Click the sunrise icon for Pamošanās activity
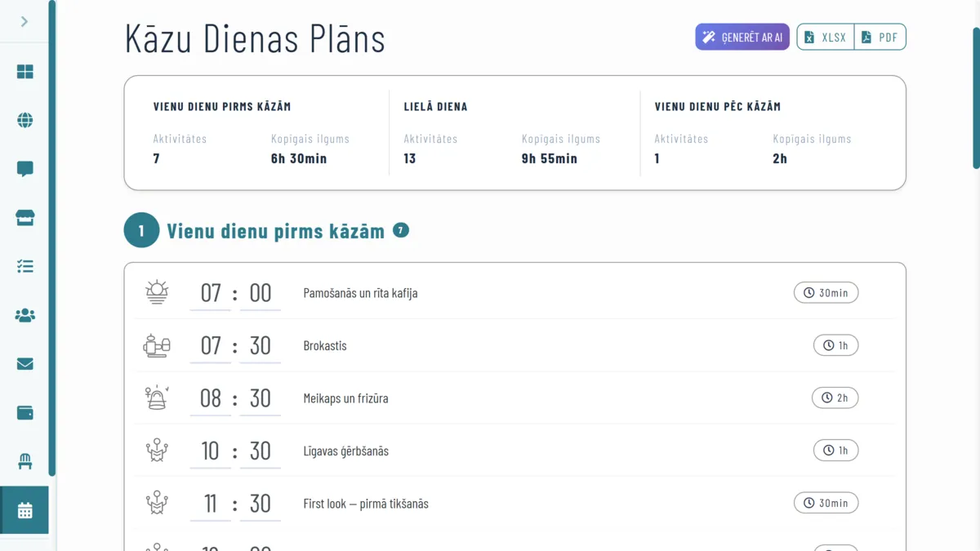The image size is (980, 551). 157,292
